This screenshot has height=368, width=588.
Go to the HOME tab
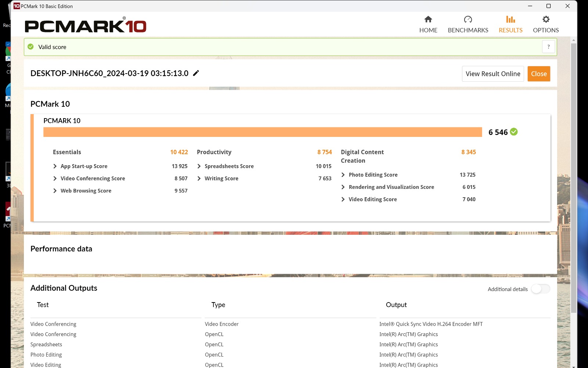[428, 30]
